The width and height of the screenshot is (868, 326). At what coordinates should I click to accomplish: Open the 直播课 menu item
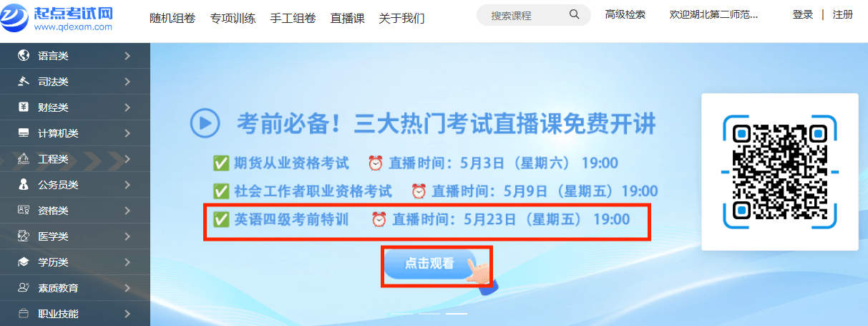pos(348,18)
